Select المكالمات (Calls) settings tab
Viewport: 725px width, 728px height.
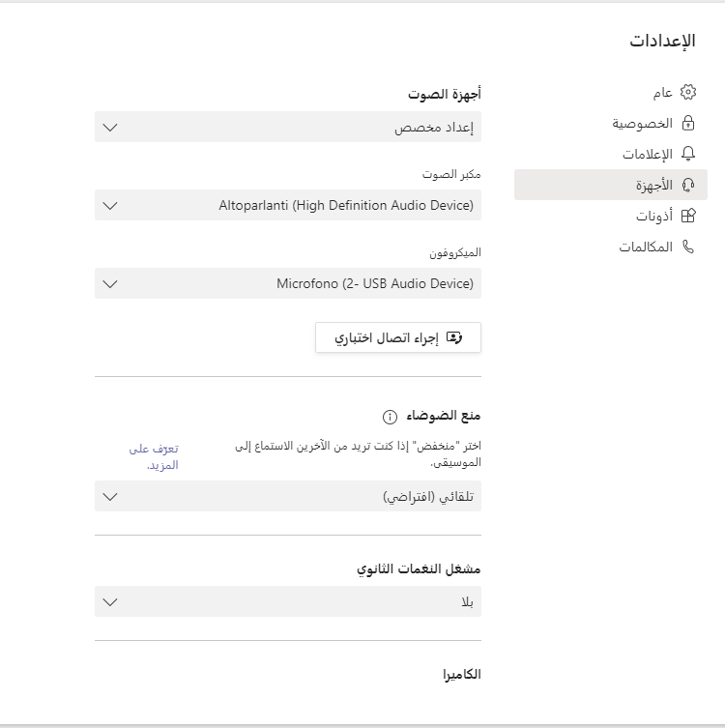[x=646, y=248]
